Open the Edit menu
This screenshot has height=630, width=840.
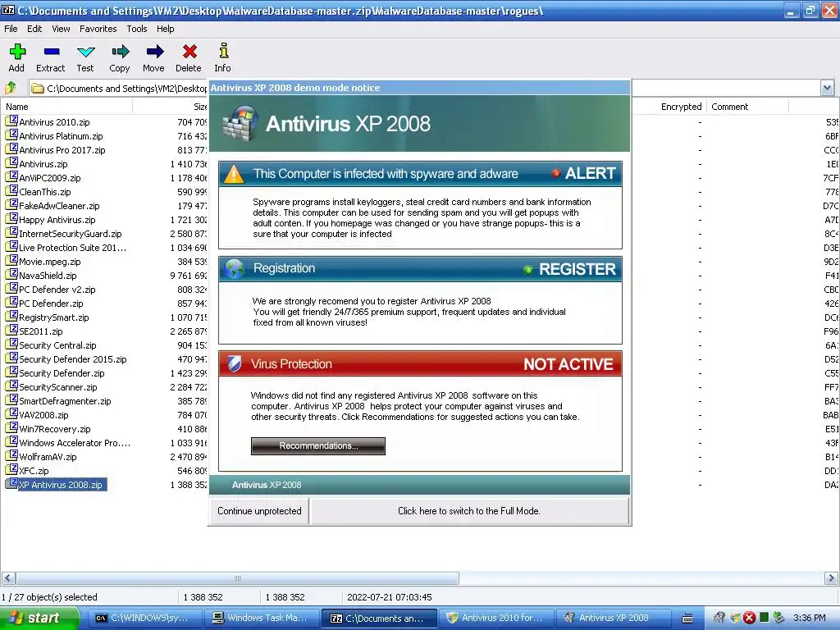(34, 29)
